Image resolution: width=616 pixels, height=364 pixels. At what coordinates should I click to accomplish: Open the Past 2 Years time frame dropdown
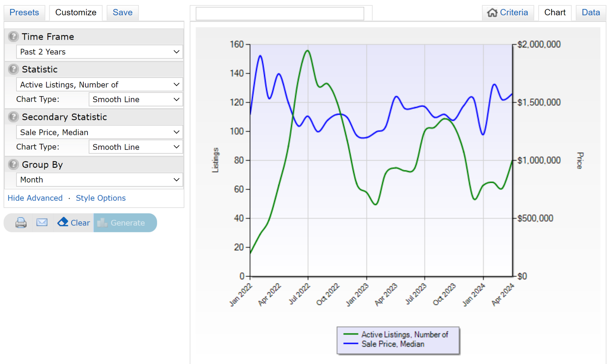(99, 52)
